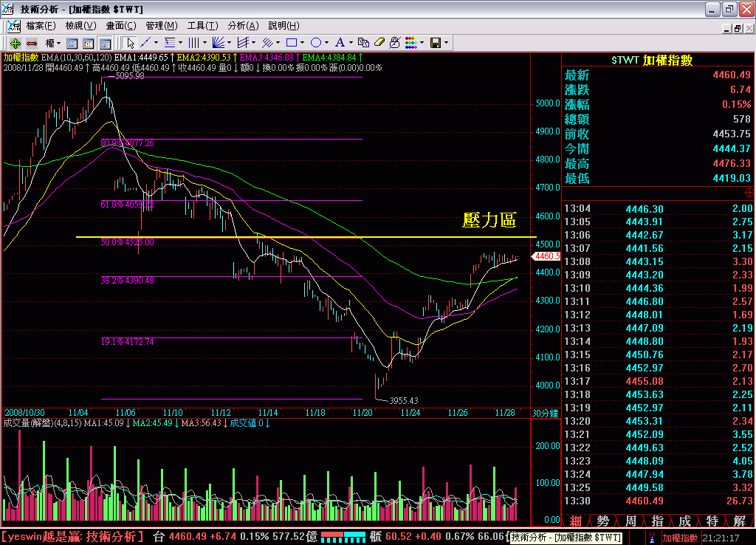Select the text annotation A tool
The image size is (756, 545).
[340, 43]
